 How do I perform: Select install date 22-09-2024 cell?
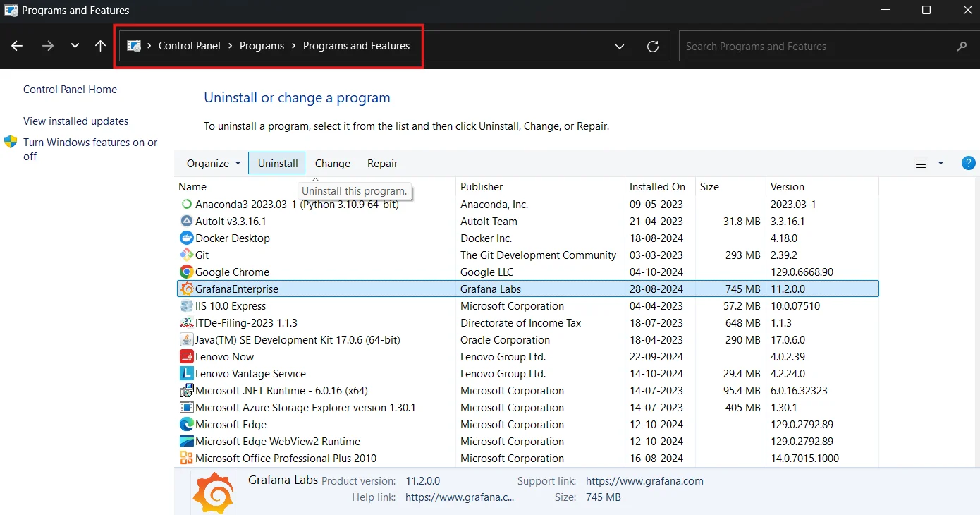[656, 357]
